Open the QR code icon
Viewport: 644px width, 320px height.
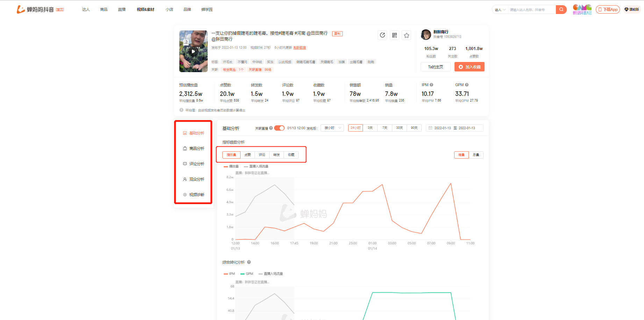point(394,35)
